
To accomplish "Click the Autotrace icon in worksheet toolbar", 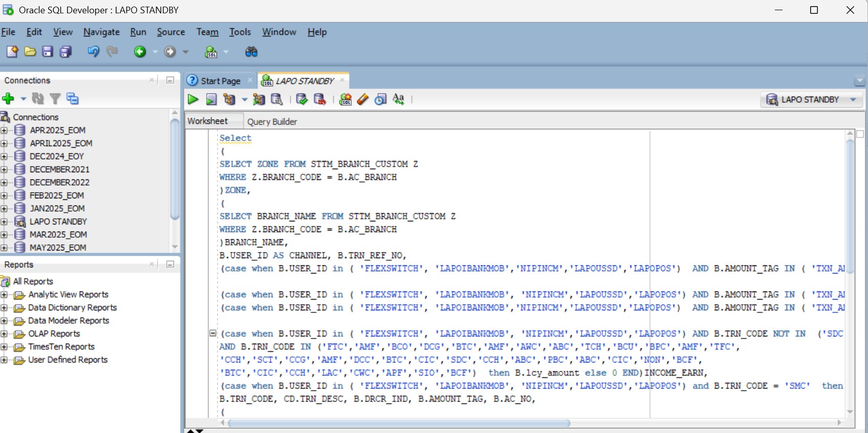I will (x=258, y=100).
